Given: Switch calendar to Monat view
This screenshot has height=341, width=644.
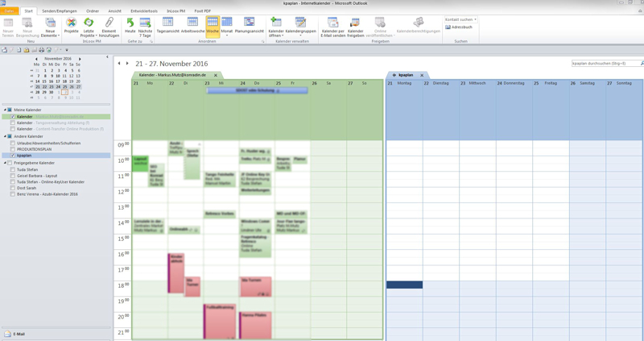Looking at the screenshot, I should click(227, 25).
